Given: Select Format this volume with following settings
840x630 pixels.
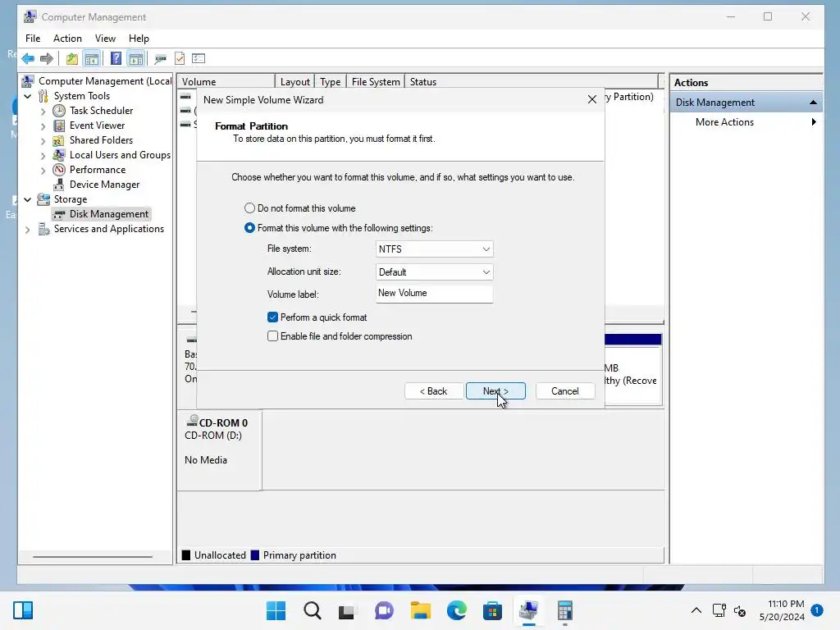Looking at the screenshot, I should [x=249, y=228].
